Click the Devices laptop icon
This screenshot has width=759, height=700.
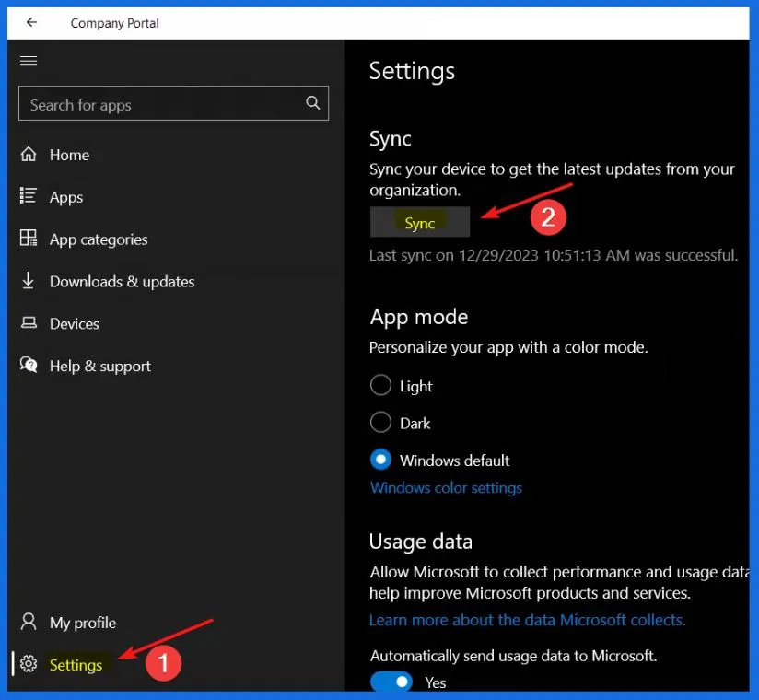[29, 322]
